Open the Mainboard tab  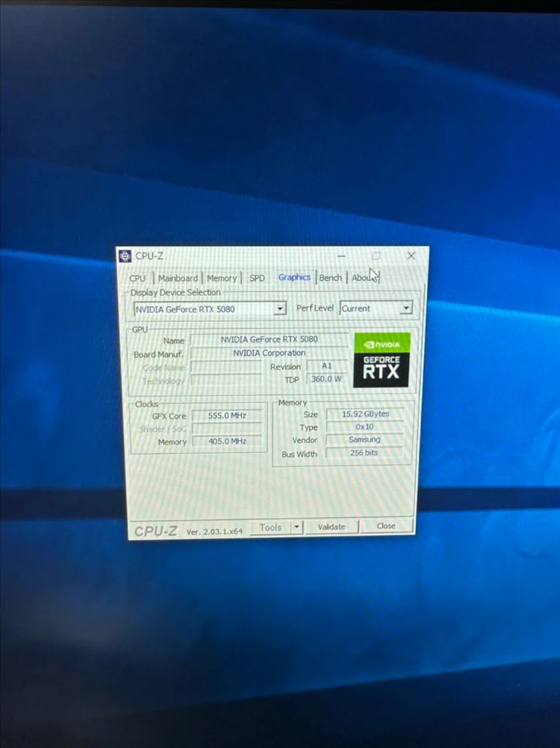178,278
